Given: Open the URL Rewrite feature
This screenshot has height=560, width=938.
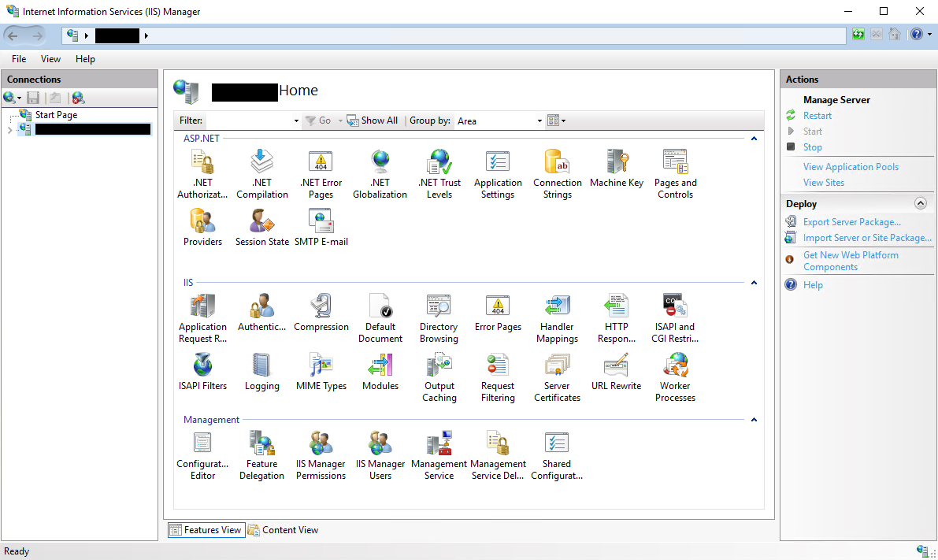Looking at the screenshot, I should 616,372.
